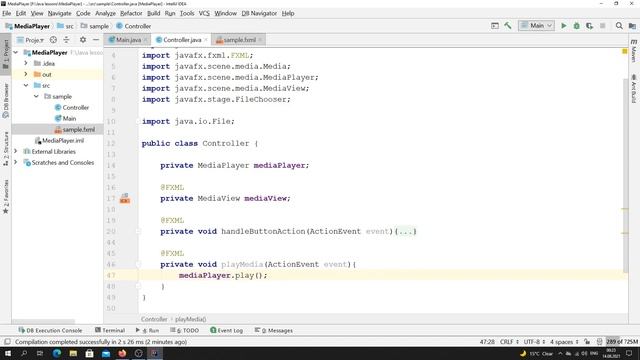The width and height of the screenshot is (640, 360).
Task: Click the UTF-8 encoding selector
Action: [534, 342]
